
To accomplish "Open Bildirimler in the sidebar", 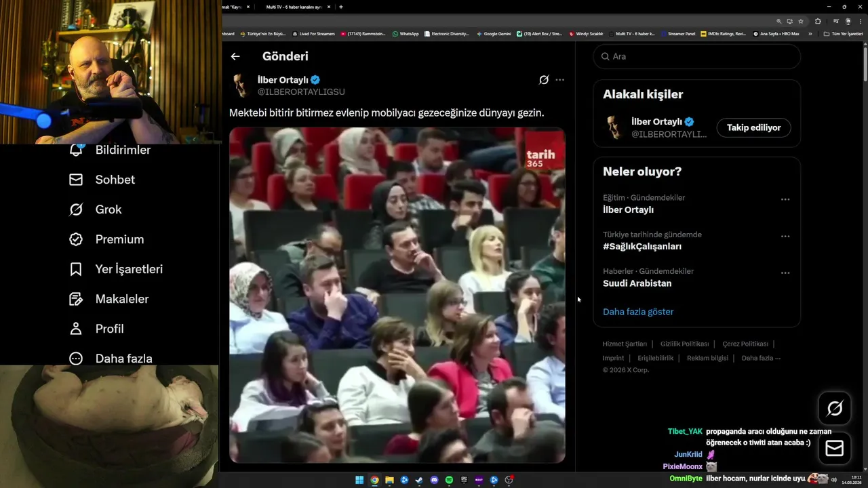I will point(111,150).
